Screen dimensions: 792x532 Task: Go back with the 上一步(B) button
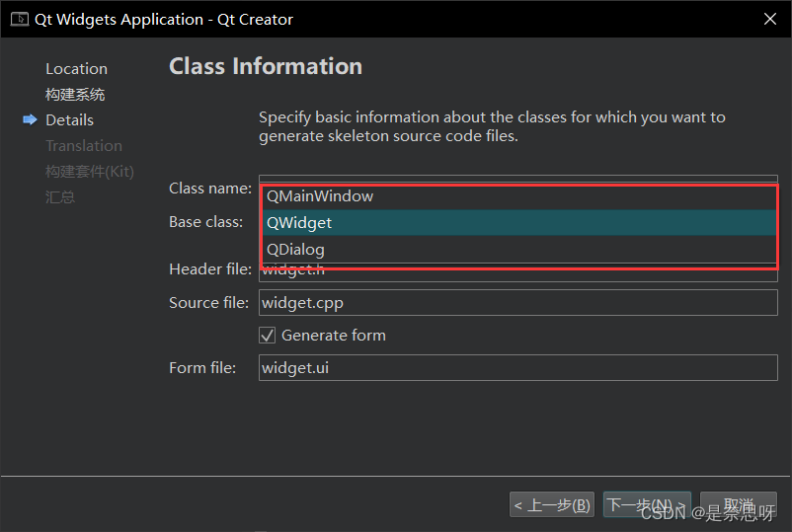coord(552,504)
